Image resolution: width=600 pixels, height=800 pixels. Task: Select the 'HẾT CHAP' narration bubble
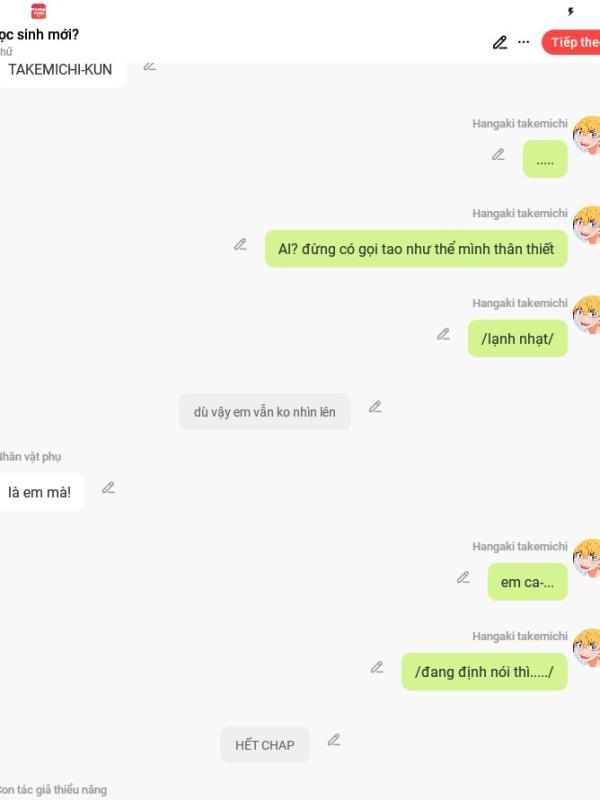(x=265, y=745)
